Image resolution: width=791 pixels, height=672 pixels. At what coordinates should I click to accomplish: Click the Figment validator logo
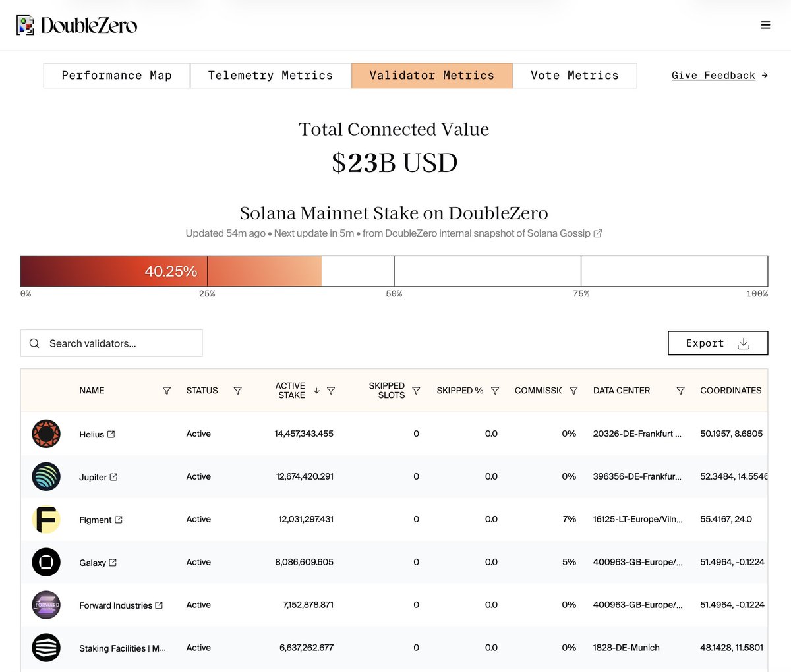click(46, 519)
